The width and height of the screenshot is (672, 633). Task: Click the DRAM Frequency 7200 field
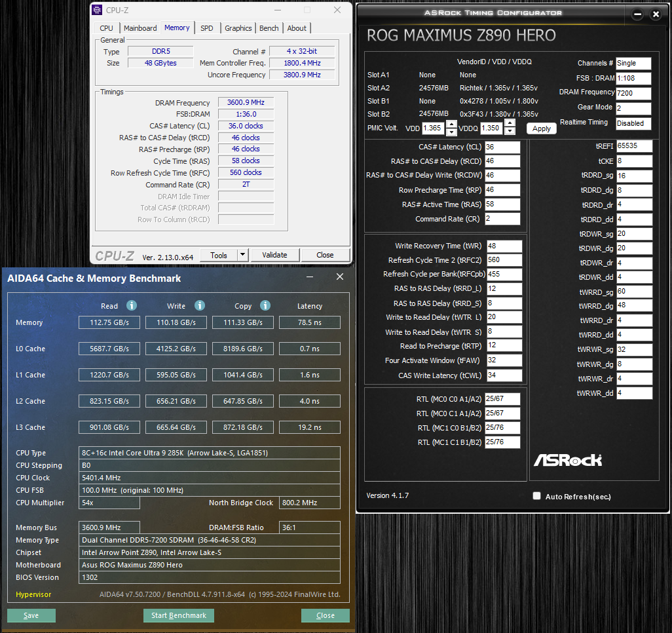(633, 93)
